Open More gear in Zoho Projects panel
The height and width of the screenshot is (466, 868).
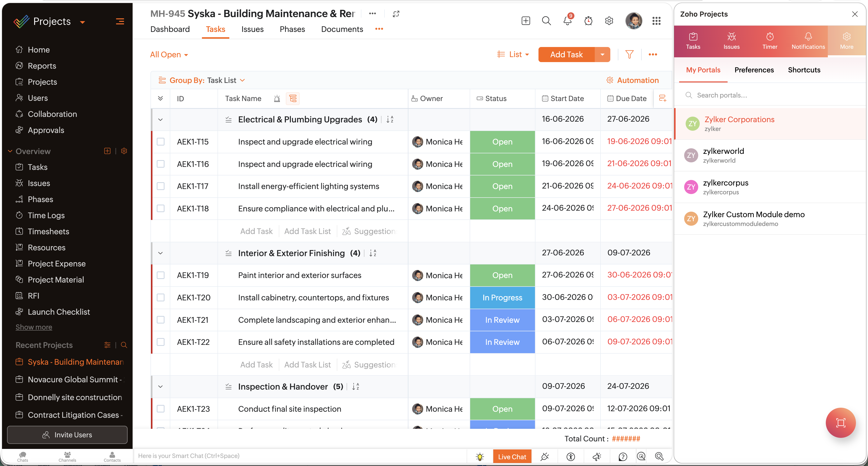(x=847, y=41)
